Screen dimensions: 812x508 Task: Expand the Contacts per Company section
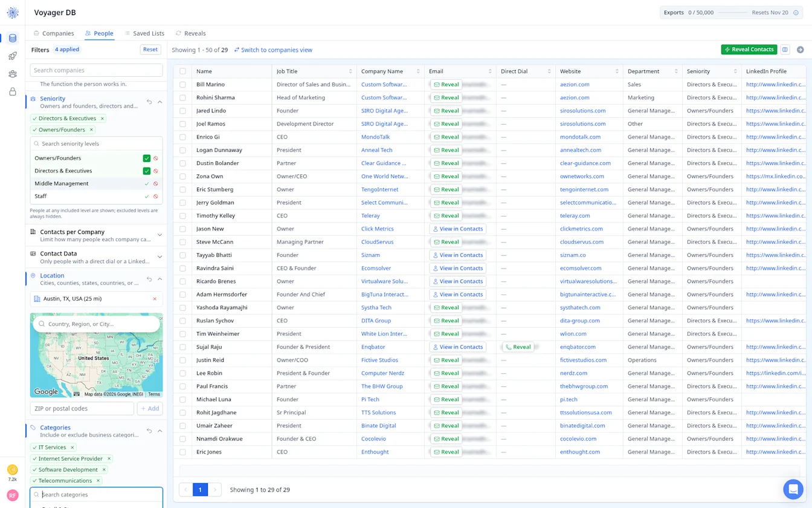[x=160, y=235]
